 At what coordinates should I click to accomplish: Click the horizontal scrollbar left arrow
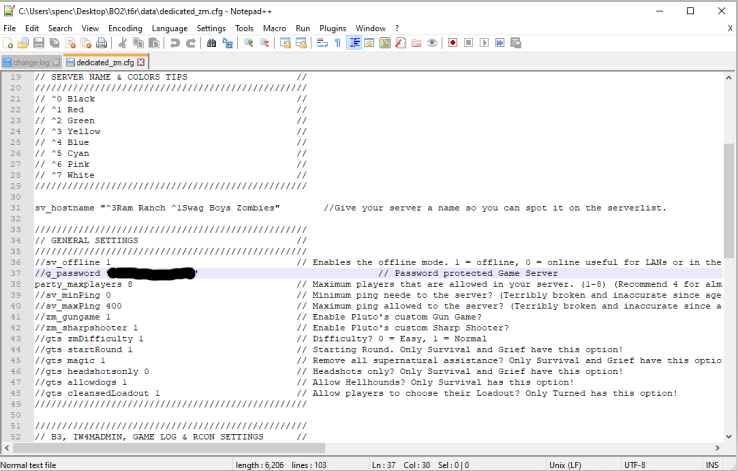[6, 447]
